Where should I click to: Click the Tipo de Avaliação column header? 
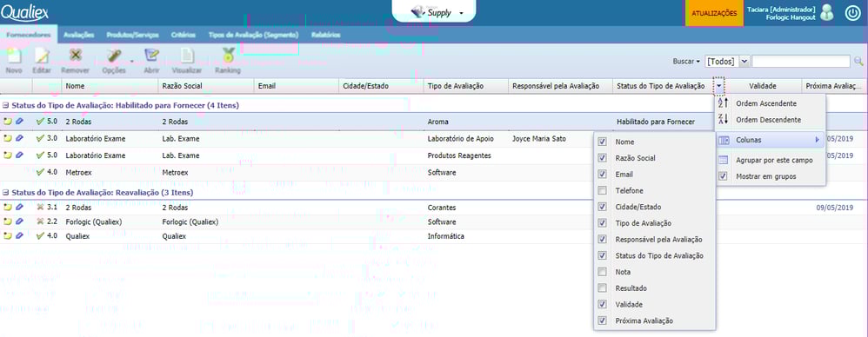click(467, 86)
